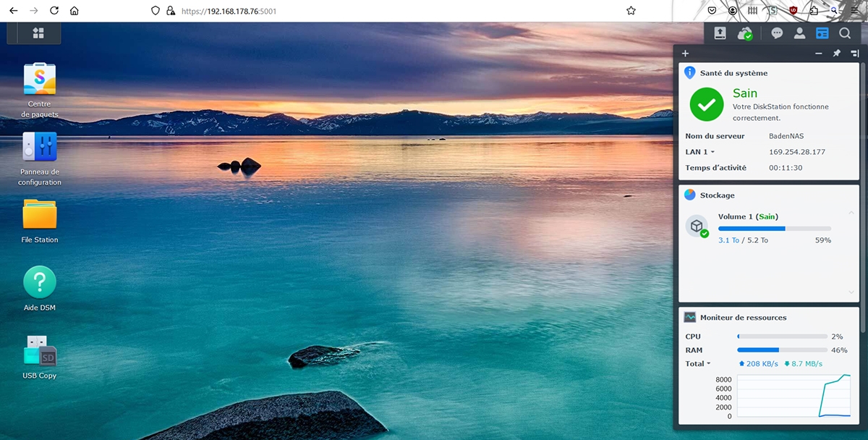Image resolution: width=868 pixels, height=440 pixels.
Task: Bookmark the page with star icon
Action: pos(631,11)
